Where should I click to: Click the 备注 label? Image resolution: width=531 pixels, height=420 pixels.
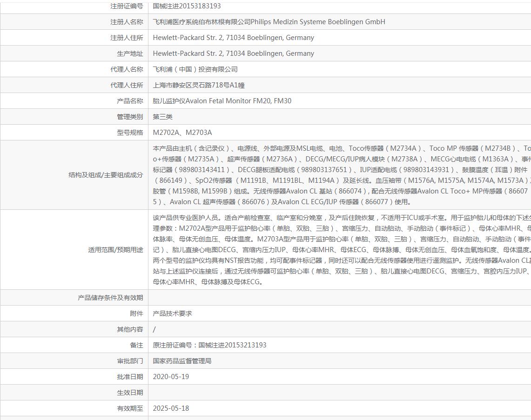[x=136, y=345]
